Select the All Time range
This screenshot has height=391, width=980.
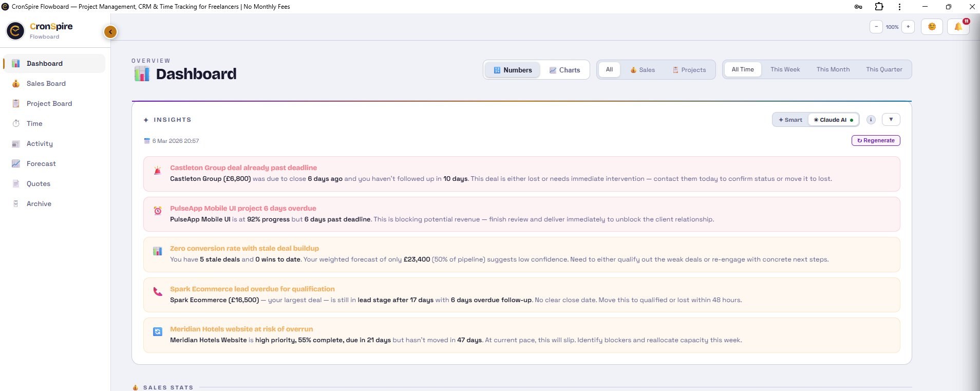coord(743,69)
